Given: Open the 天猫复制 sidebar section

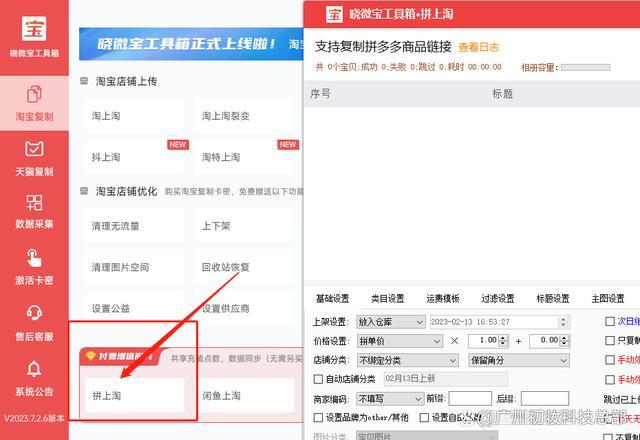Looking at the screenshot, I should point(34,158).
